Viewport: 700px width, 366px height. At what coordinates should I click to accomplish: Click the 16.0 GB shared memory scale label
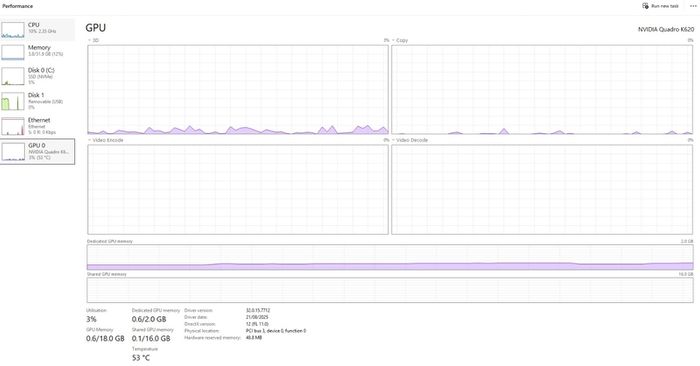pyautogui.click(x=686, y=274)
